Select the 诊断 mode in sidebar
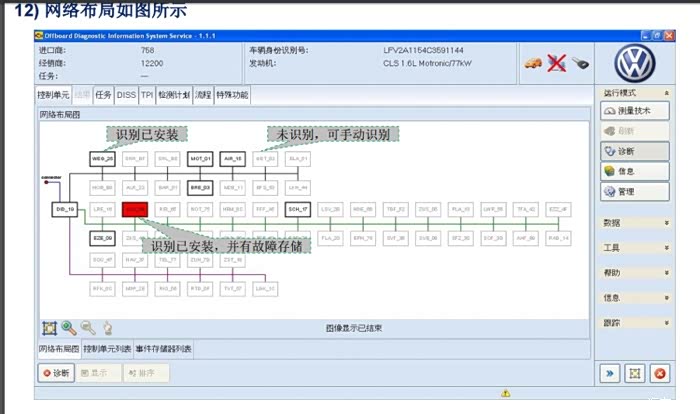Screen dimensions: 700x414 [635, 151]
